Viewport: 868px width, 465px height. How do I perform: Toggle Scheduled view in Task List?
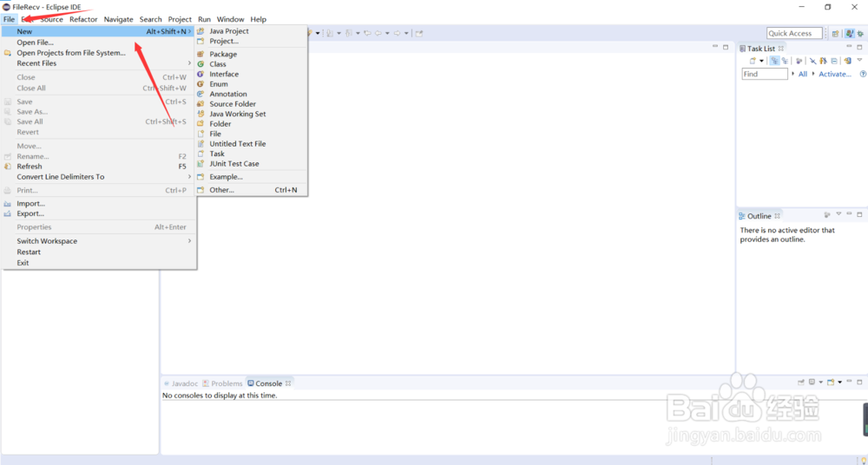pos(785,61)
